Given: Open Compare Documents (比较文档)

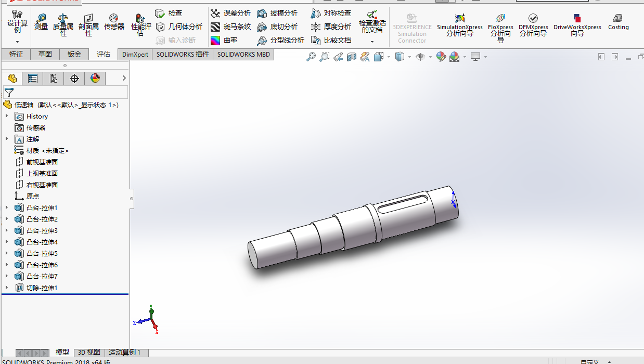Looking at the screenshot, I should point(331,40).
